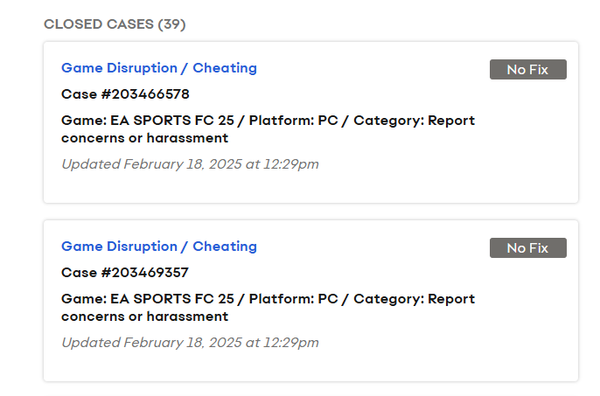Viewport: 600px width, 396px height.
Task: Open Game Disruption / Cheating link for case 203469357
Action: click(159, 246)
